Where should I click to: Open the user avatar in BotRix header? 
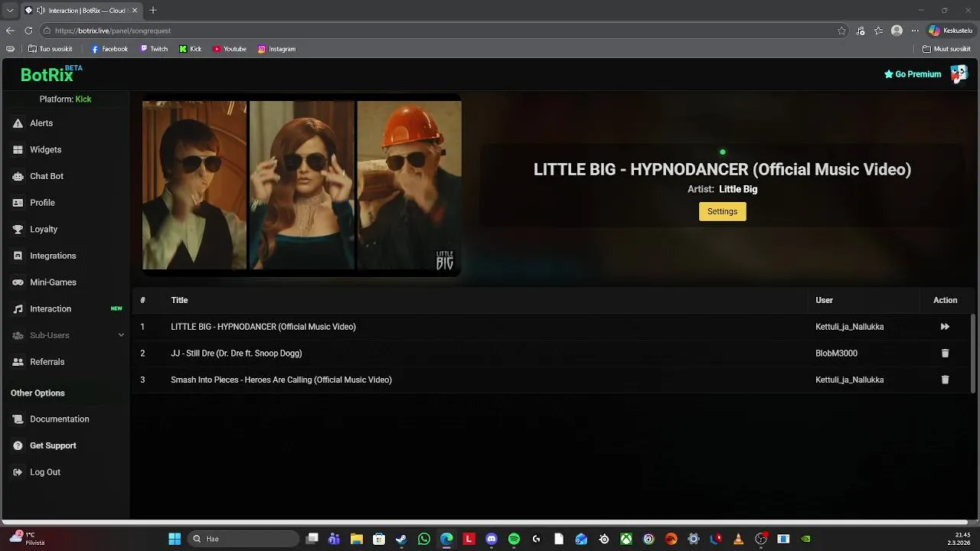pyautogui.click(x=959, y=74)
